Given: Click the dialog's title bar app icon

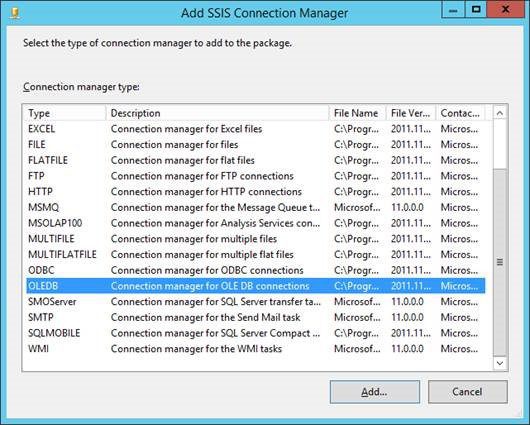Looking at the screenshot, I should 15,13.
